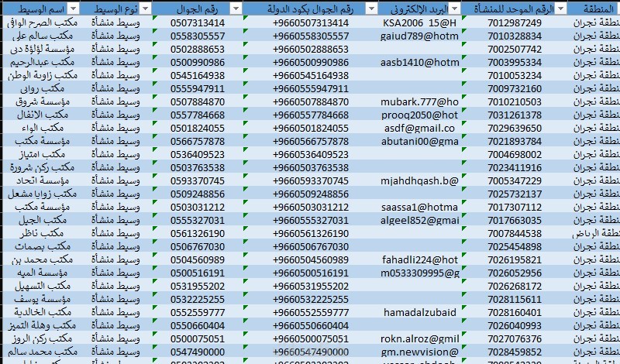Click the cell مكتب امتياز
This screenshot has width=620, height=364.
41,155
